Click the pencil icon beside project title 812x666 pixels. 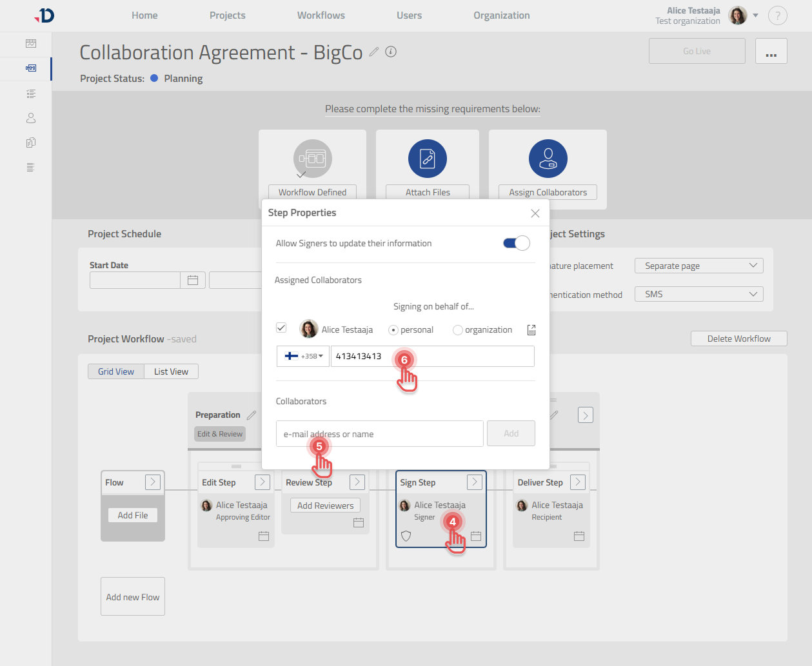click(x=374, y=52)
